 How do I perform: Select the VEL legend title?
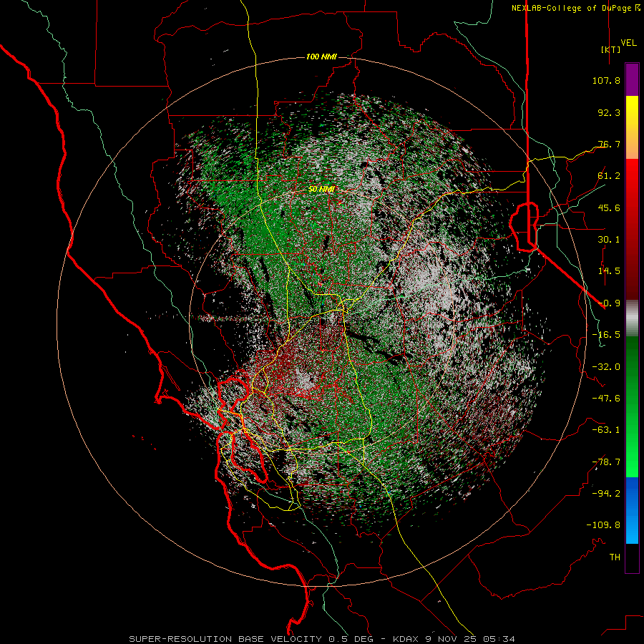point(628,42)
